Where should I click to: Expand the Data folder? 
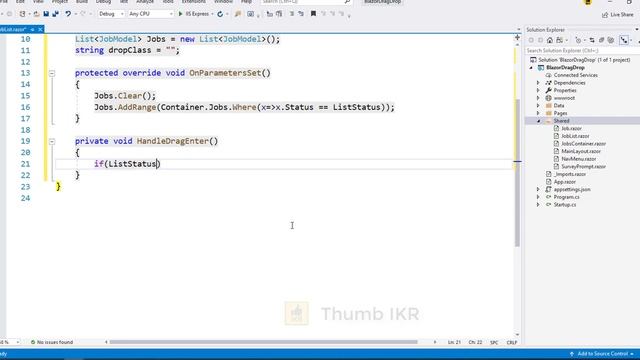[x=538, y=106]
